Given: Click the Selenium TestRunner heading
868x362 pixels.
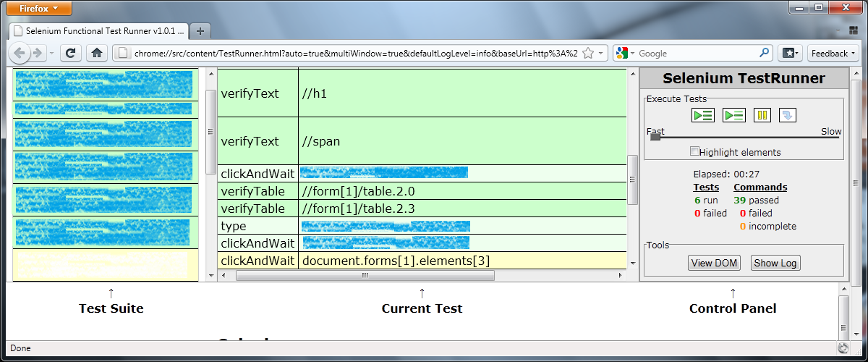Looking at the screenshot, I should coord(744,78).
